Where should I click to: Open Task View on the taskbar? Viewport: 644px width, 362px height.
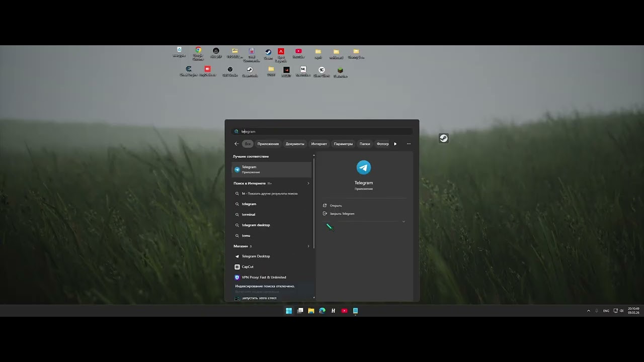coord(300,311)
